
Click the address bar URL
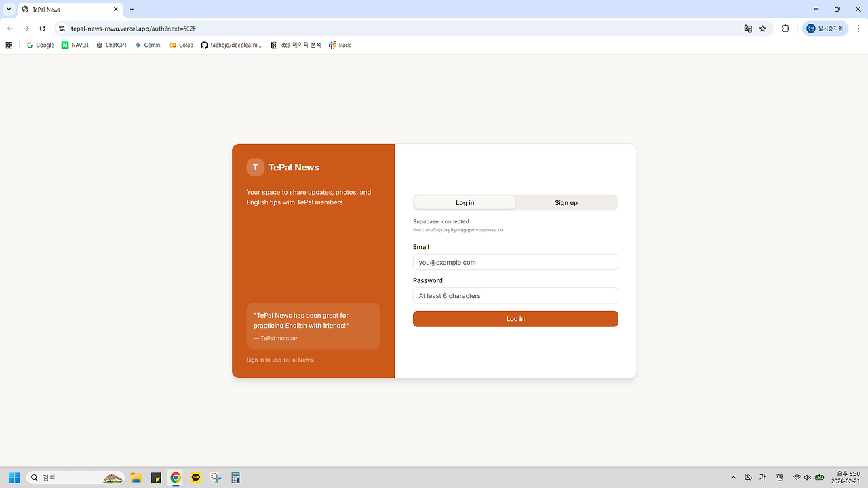pos(134,29)
